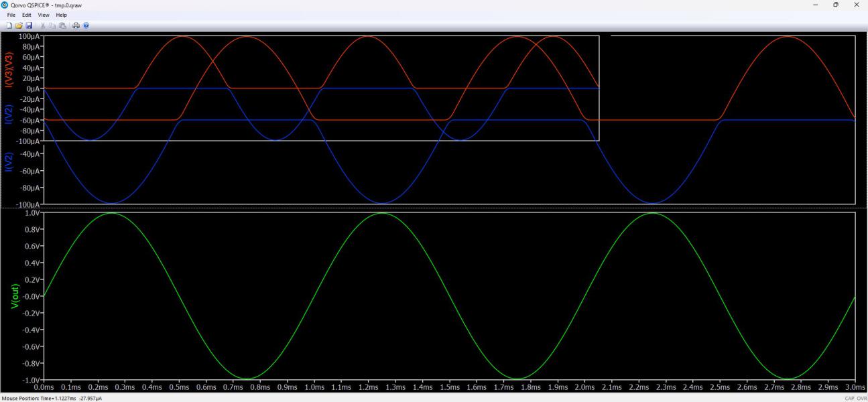Viewport: 868px width, 402px height.
Task: Click the Copy toolbar icon
Action: point(53,25)
